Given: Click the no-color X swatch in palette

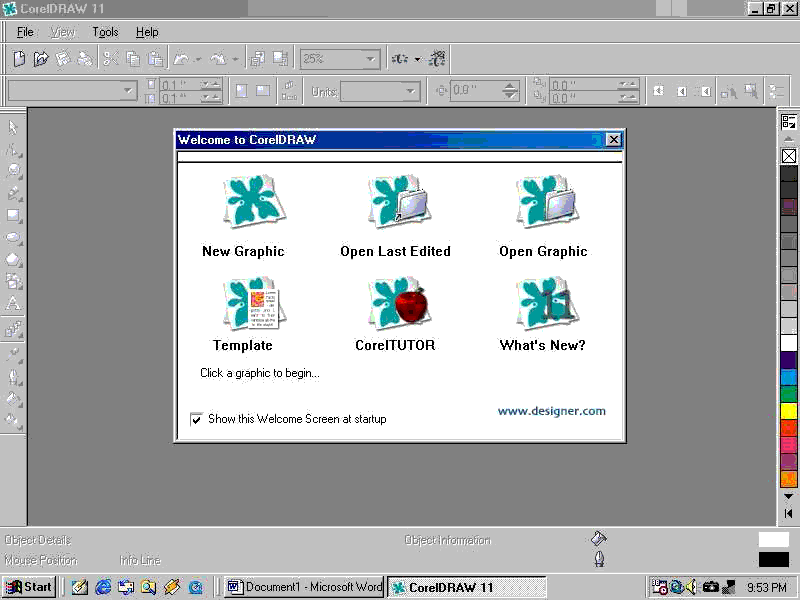Looking at the screenshot, I should 789,156.
